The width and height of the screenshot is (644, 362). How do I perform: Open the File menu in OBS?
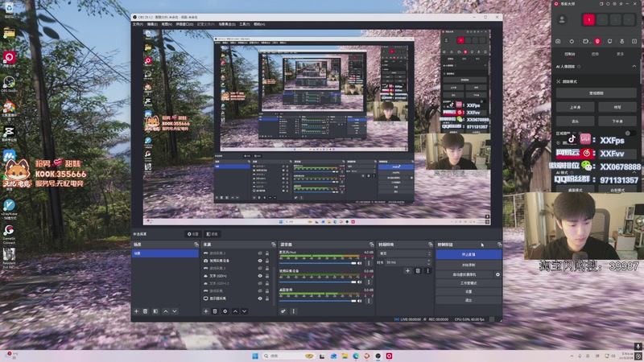coord(138,24)
